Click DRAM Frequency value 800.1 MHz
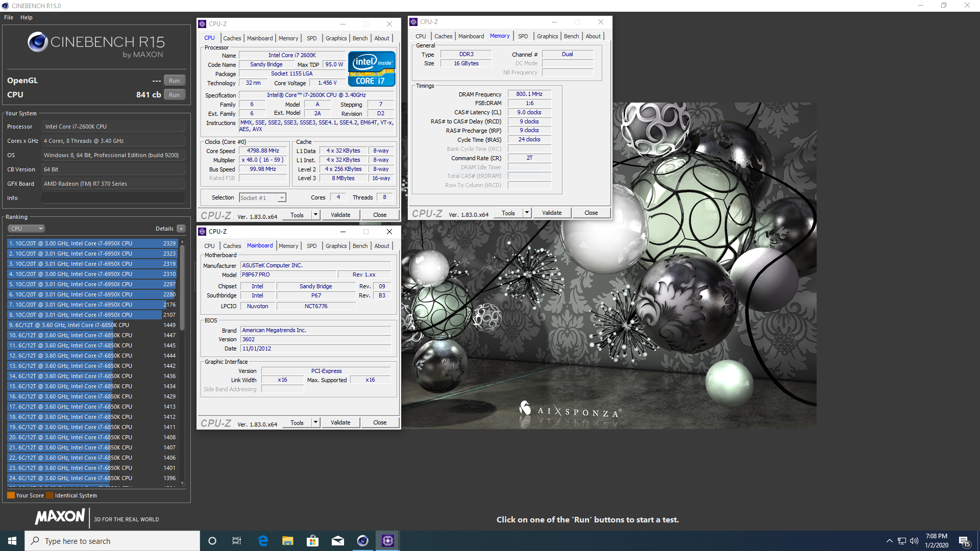Screen dimensions: 980x551 [529, 94]
